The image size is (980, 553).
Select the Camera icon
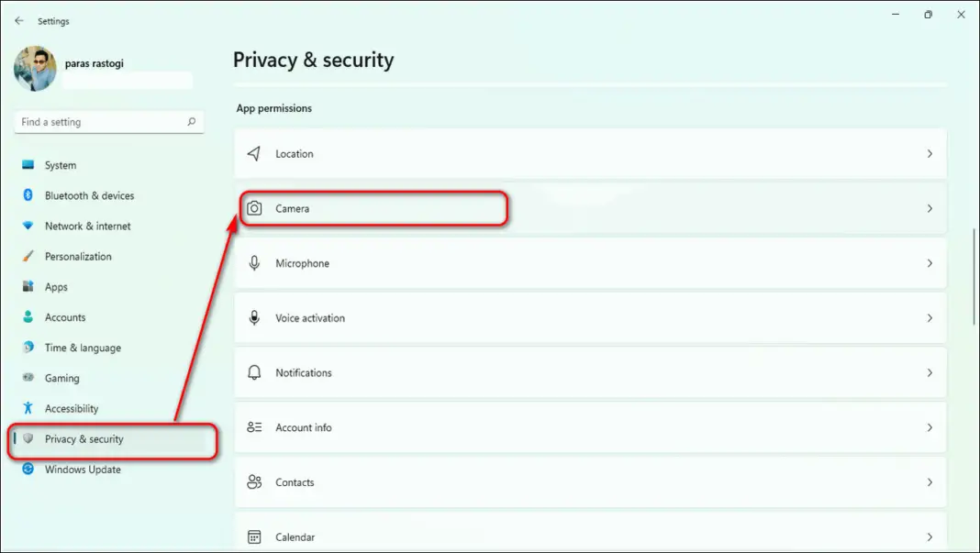[x=254, y=208]
